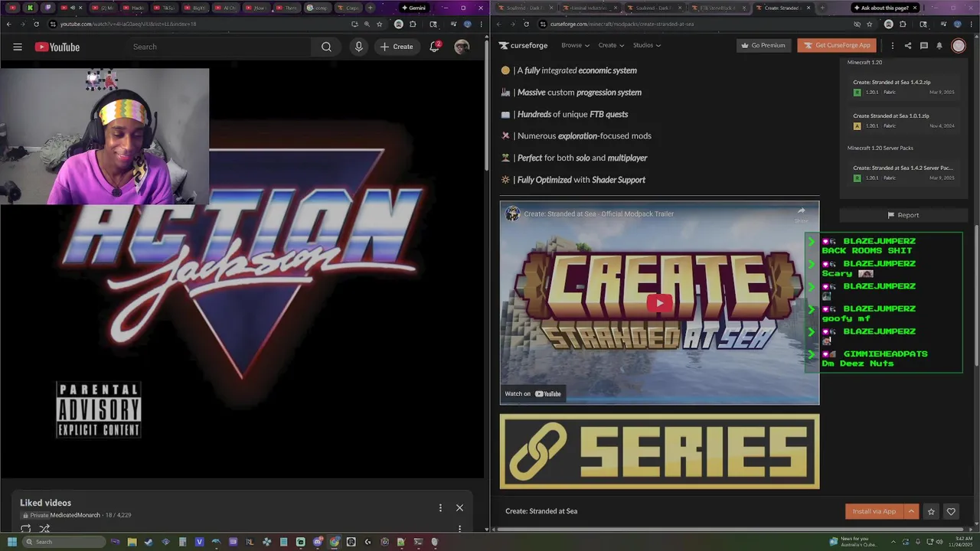Click the CurseForge logo

click(x=523, y=45)
